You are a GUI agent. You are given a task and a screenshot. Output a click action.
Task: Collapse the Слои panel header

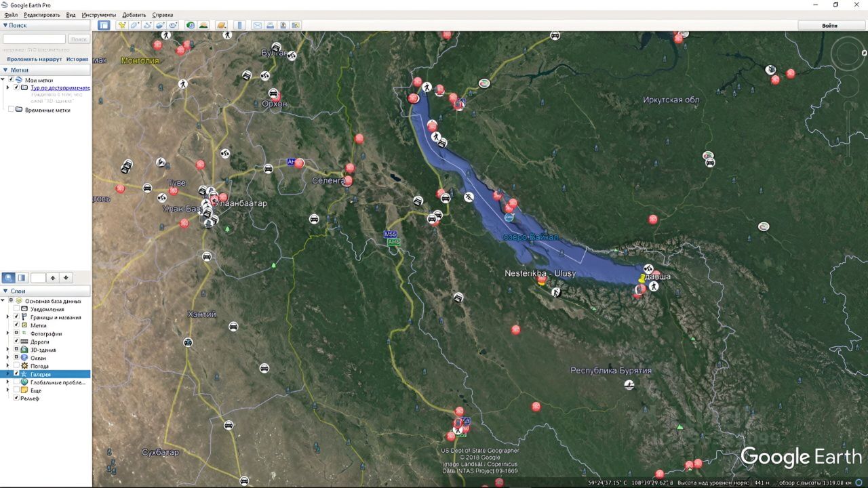(45, 291)
